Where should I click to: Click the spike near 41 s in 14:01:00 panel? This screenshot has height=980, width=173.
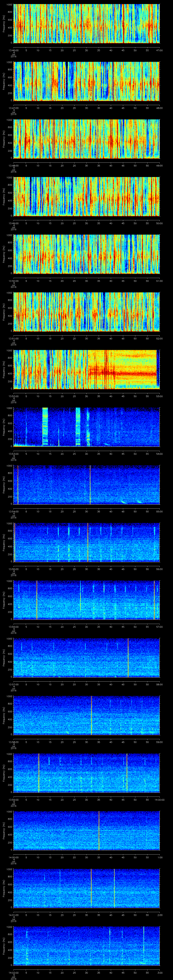click(x=114, y=888)
